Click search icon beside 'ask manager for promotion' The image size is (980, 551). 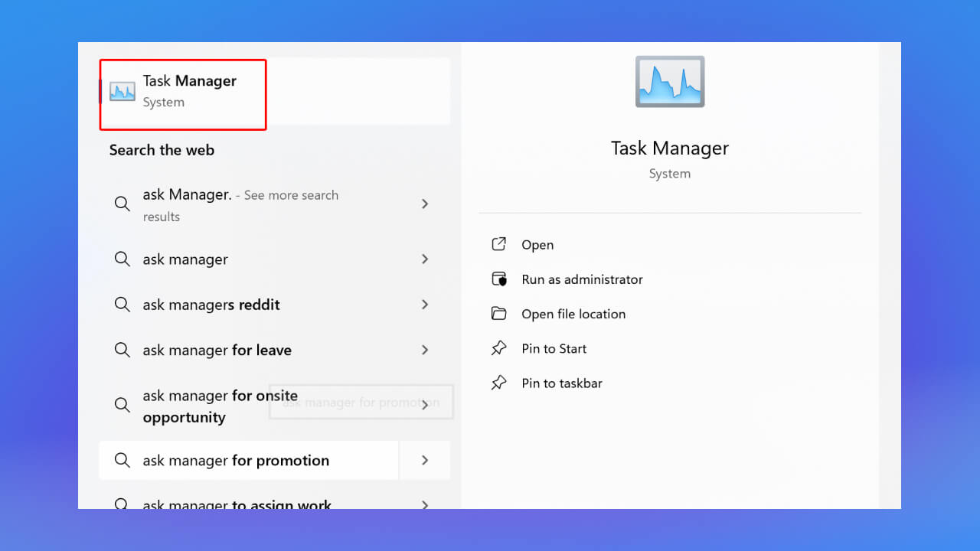pyautogui.click(x=122, y=460)
